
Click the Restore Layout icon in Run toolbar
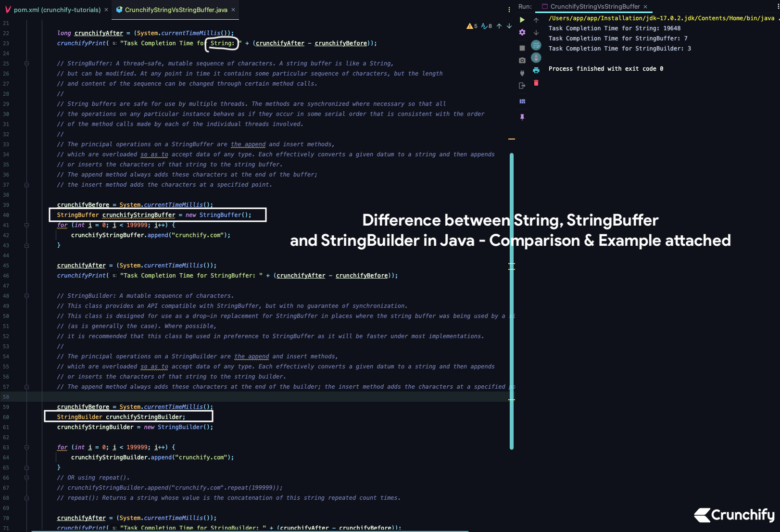522,101
